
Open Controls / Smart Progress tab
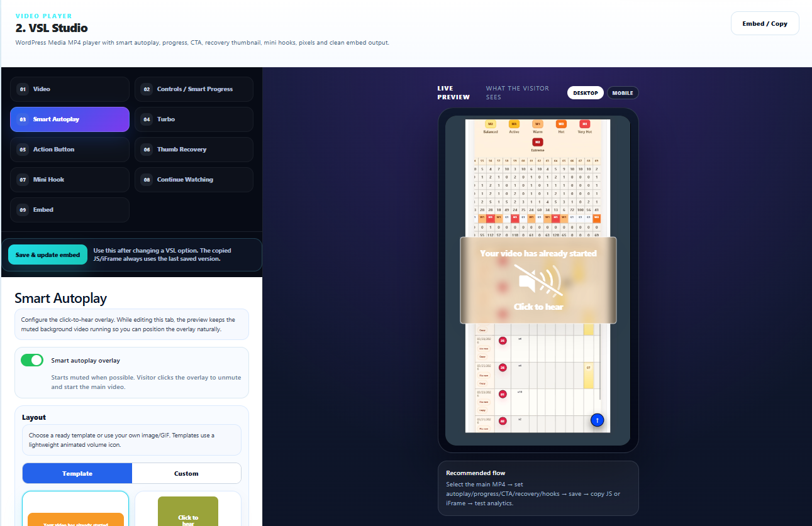[194, 89]
